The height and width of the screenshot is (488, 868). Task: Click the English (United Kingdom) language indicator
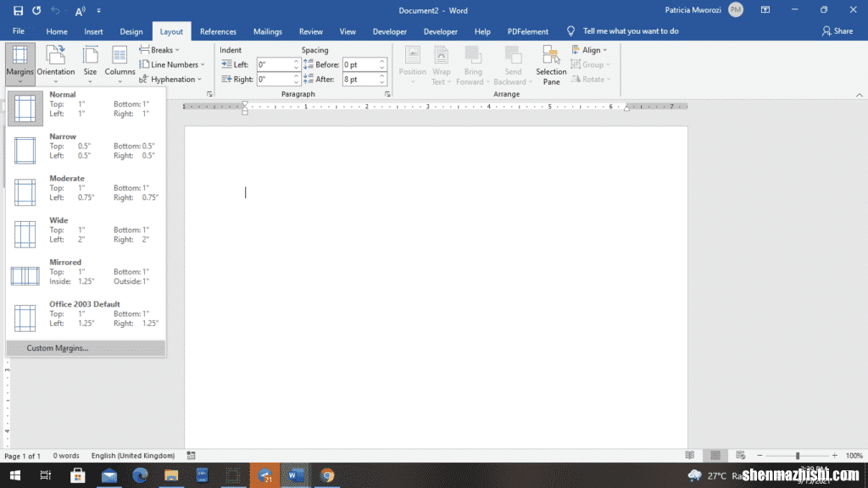[x=133, y=456]
